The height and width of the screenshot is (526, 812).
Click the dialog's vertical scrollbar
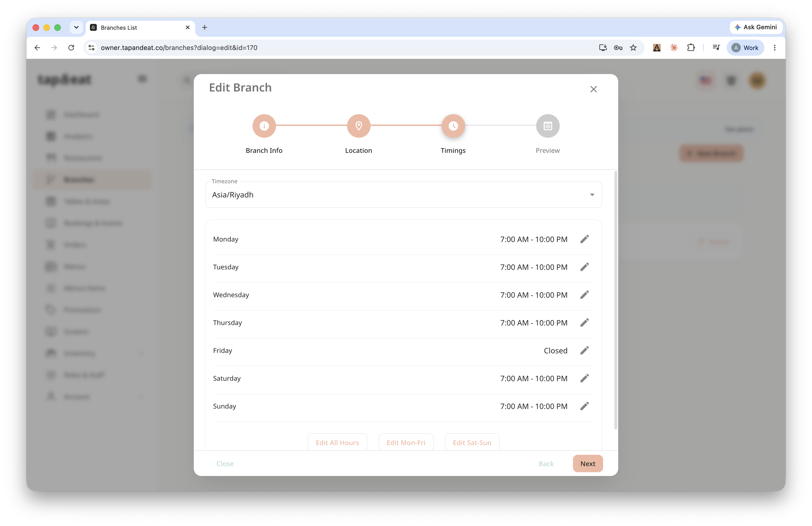615,300
